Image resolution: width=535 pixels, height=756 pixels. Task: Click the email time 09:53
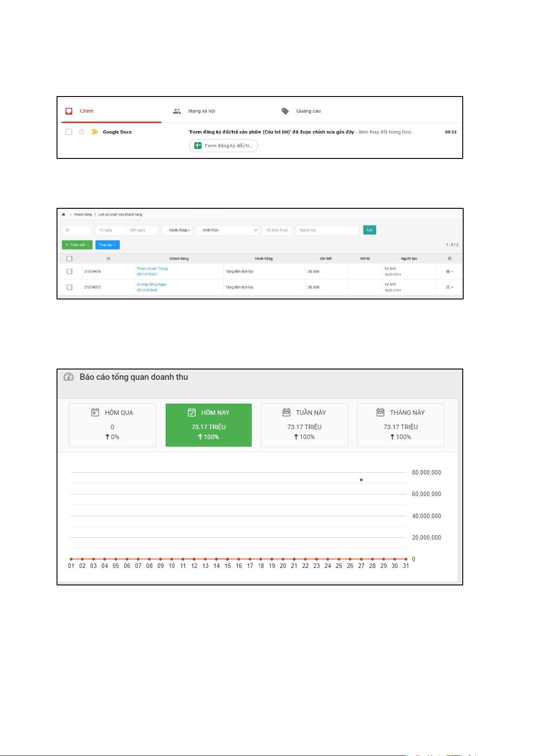point(451,132)
